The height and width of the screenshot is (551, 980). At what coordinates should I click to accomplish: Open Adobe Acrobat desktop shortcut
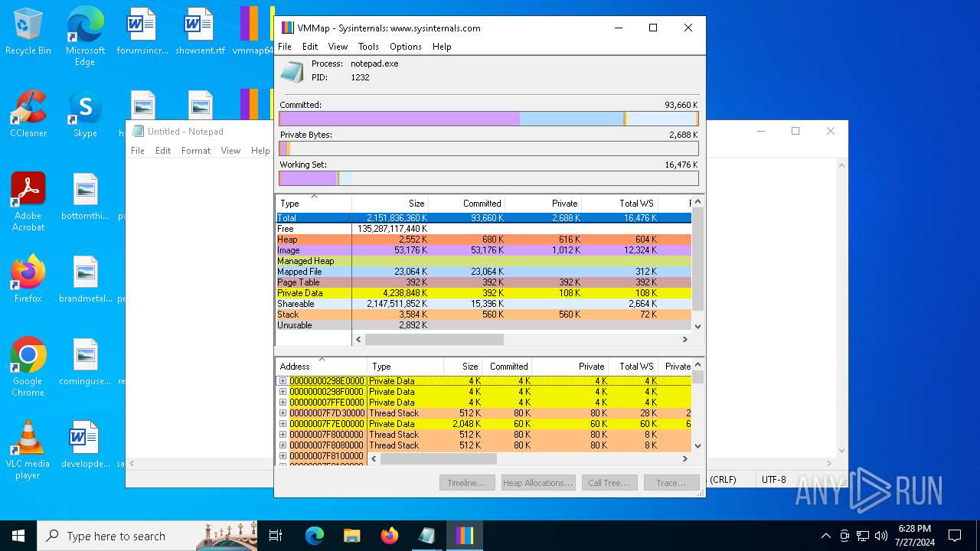(x=28, y=202)
